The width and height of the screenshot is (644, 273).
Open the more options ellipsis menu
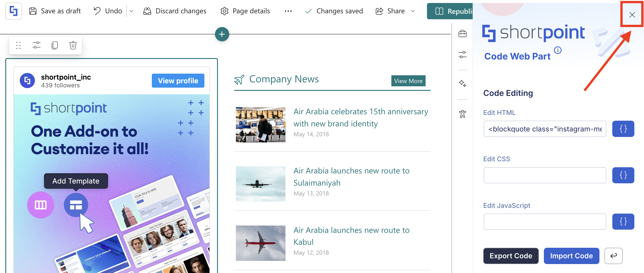(288, 11)
